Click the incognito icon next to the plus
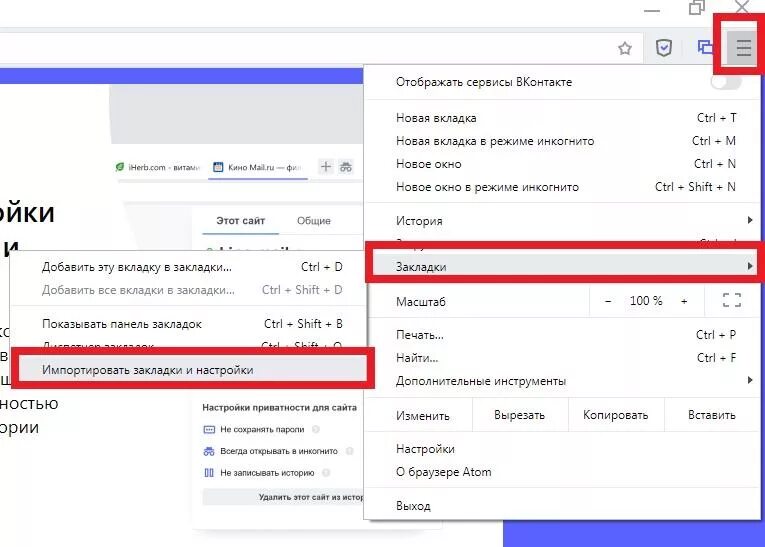The width and height of the screenshot is (765, 547). (346, 167)
